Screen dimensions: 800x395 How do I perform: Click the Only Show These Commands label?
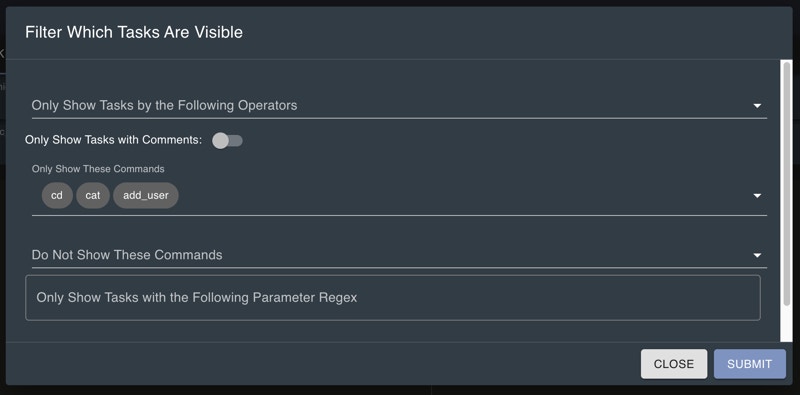tap(98, 168)
